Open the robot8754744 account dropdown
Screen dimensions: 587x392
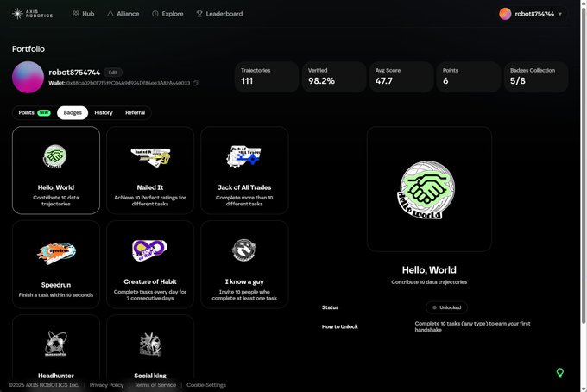[531, 14]
